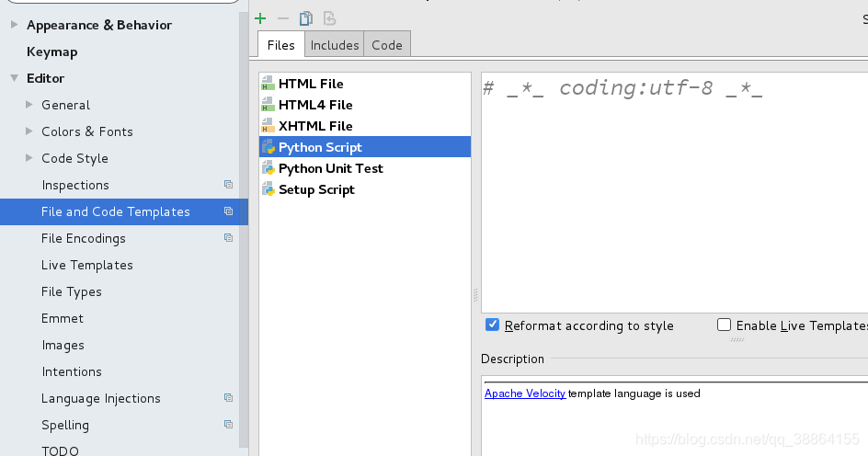Switch to the Code tab

pyautogui.click(x=387, y=45)
